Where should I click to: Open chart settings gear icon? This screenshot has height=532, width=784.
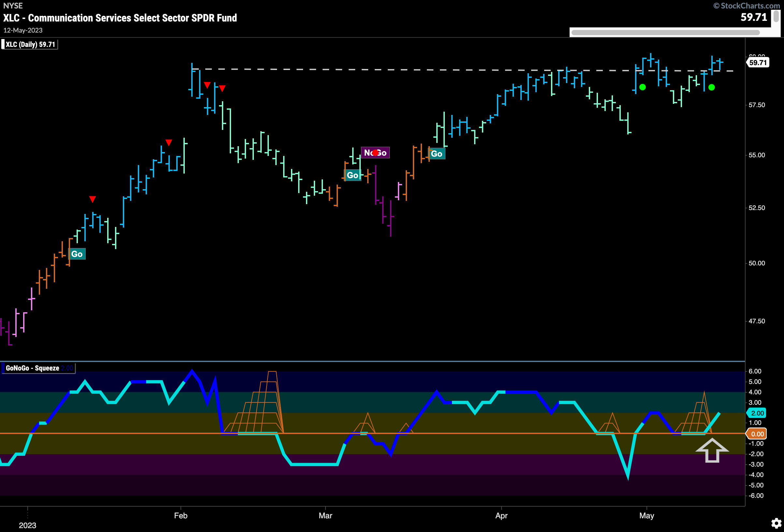click(x=776, y=523)
